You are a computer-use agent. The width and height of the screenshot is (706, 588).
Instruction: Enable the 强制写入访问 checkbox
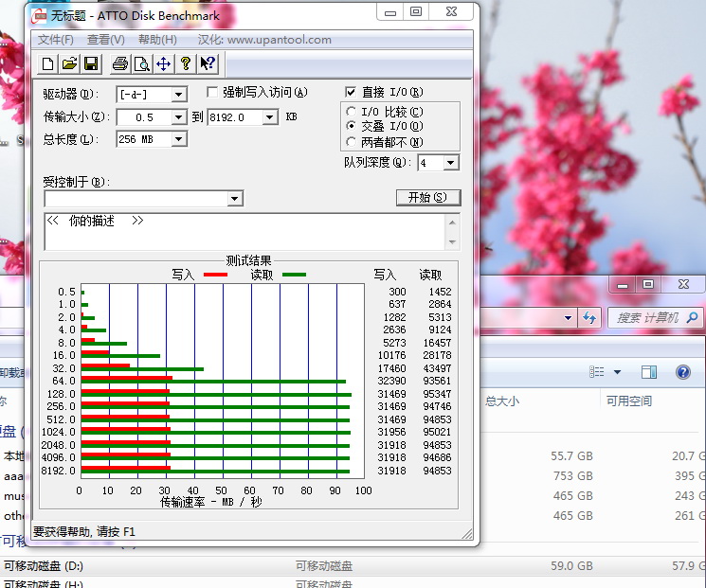click(211, 92)
